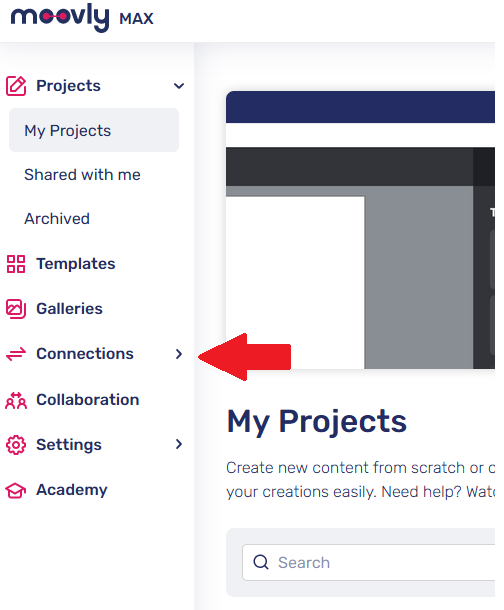Click the editor preview thumbnail

click(x=360, y=230)
